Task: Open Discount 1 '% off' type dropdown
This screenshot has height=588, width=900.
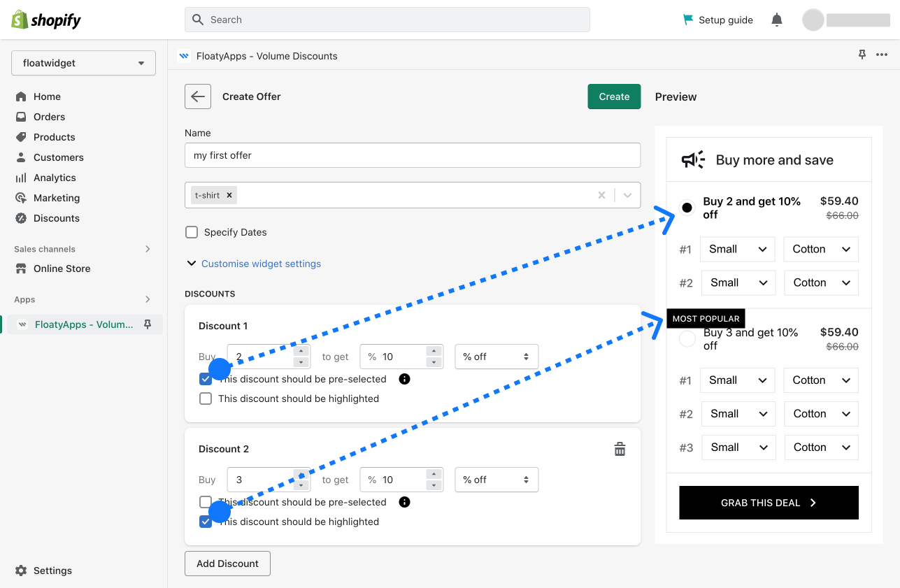Action: [497, 357]
